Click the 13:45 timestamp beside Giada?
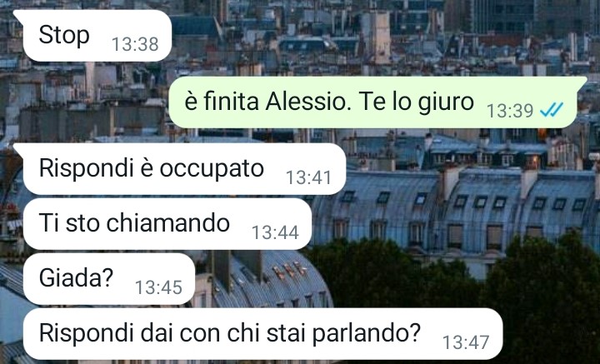The height and width of the screenshot is (364, 600). [x=159, y=287]
